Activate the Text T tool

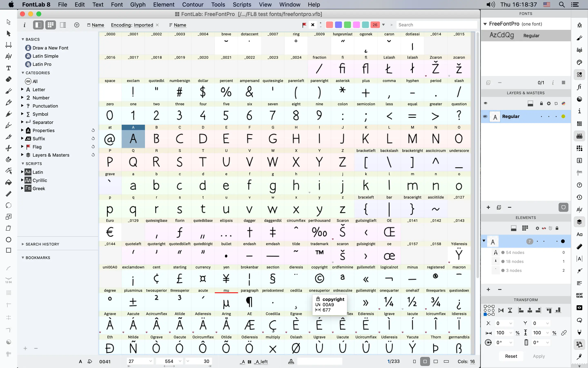click(9, 68)
